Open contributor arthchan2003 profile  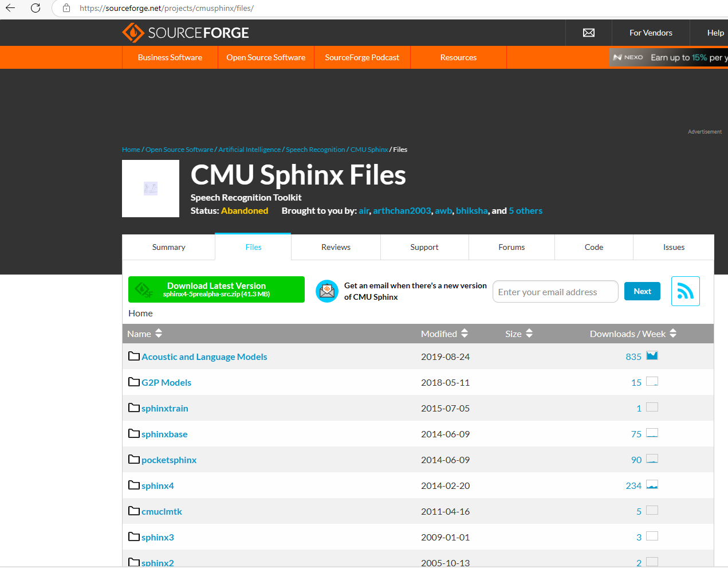[x=402, y=211]
